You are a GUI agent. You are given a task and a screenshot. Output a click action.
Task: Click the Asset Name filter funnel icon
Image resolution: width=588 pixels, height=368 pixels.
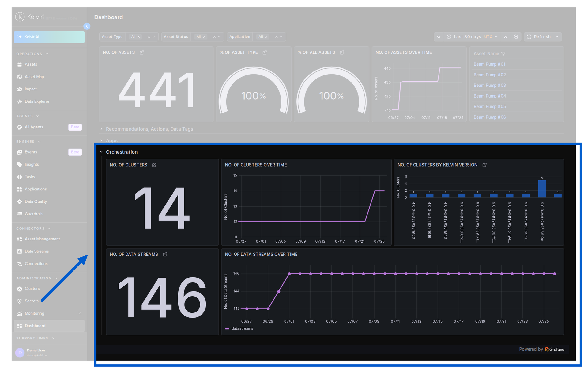tap(503, 54)
